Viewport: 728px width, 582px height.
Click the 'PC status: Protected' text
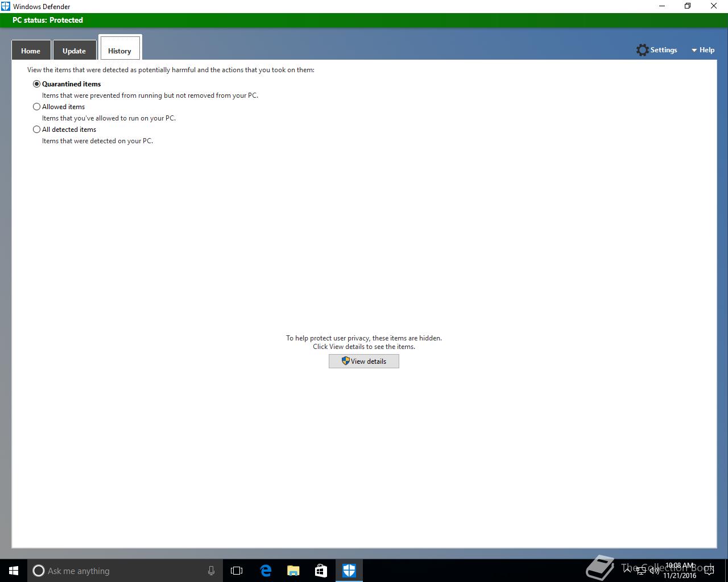pyautogui.click(x=48, y=20)
